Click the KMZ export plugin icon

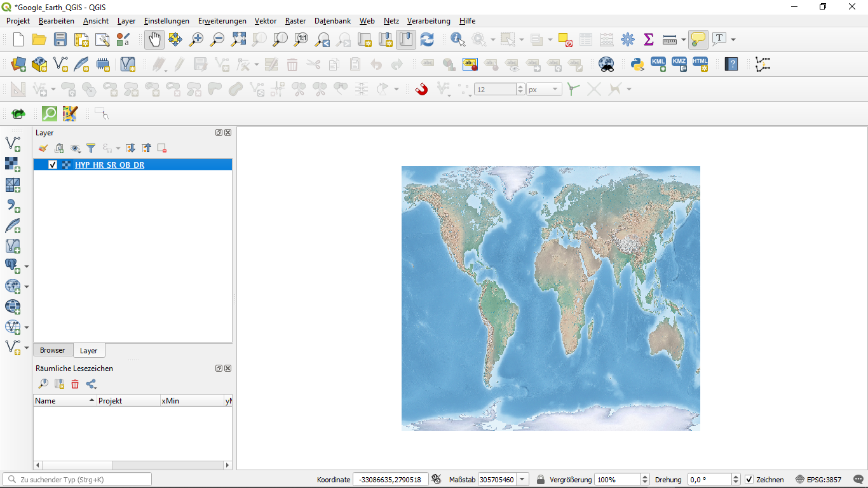pyautogui.click(x=679, y=64)
